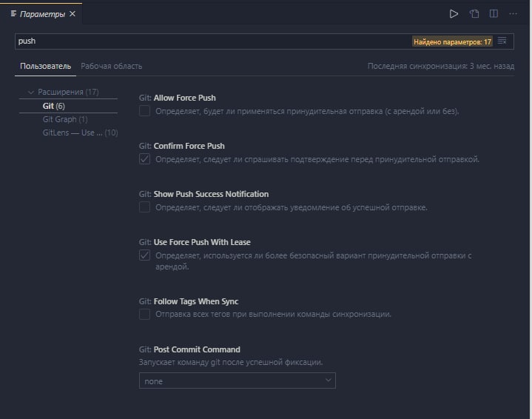This screenshot has width=532, height=419.
Task: Split the editor with the split icon
Action: click(494, 14)
